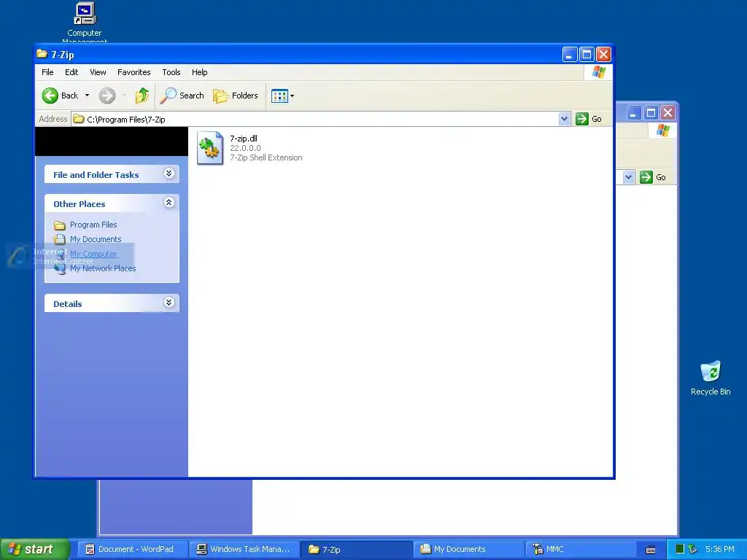747x560 pixels.
Task: Maximize the 7-Zip window
Action: pyautogui.click(x=587, y=54)
